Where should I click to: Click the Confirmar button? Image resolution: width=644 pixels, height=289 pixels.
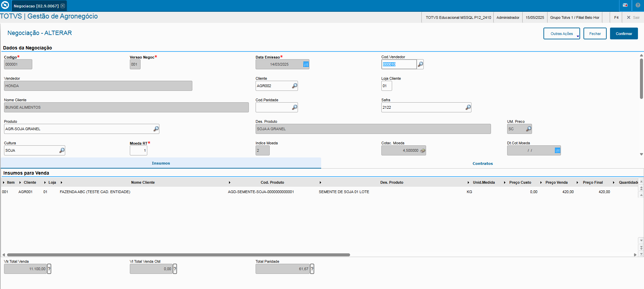click(x=624, y=34)
